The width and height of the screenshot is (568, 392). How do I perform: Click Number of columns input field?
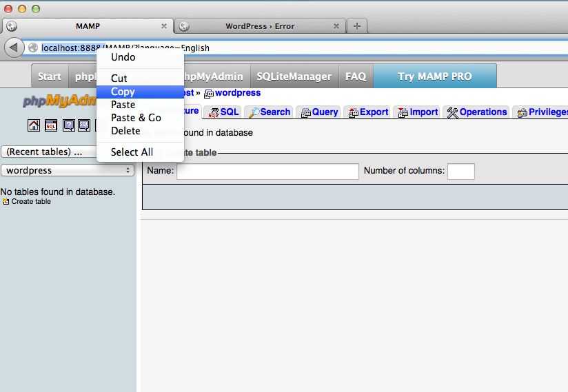(x=460, y=172)
